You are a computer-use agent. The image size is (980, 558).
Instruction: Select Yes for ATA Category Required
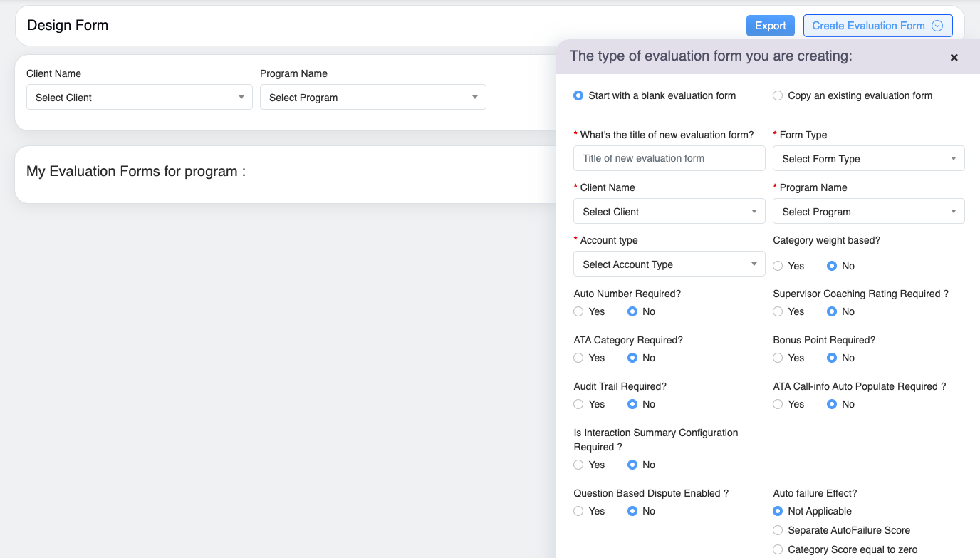[578, 358]
